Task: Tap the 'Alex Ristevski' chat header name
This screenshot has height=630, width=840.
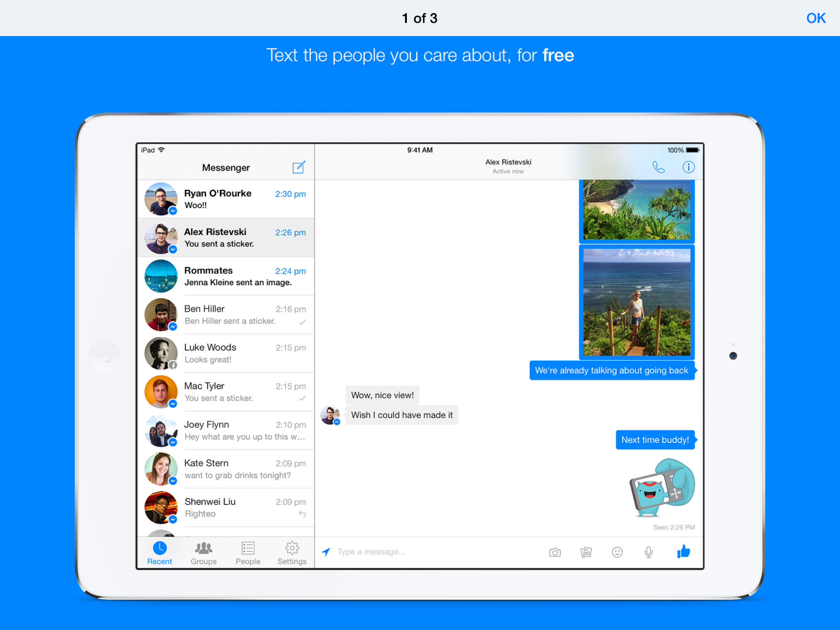Action: point(508,162)
